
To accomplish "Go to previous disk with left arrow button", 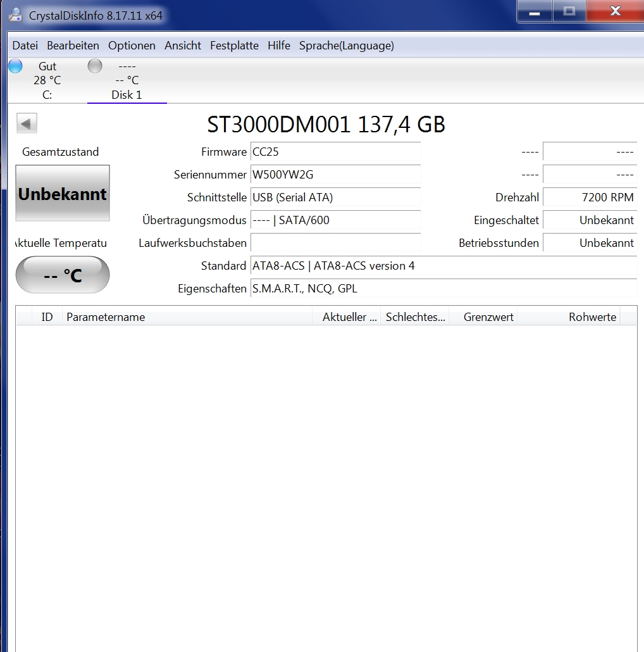I will (x=27, y=123).
